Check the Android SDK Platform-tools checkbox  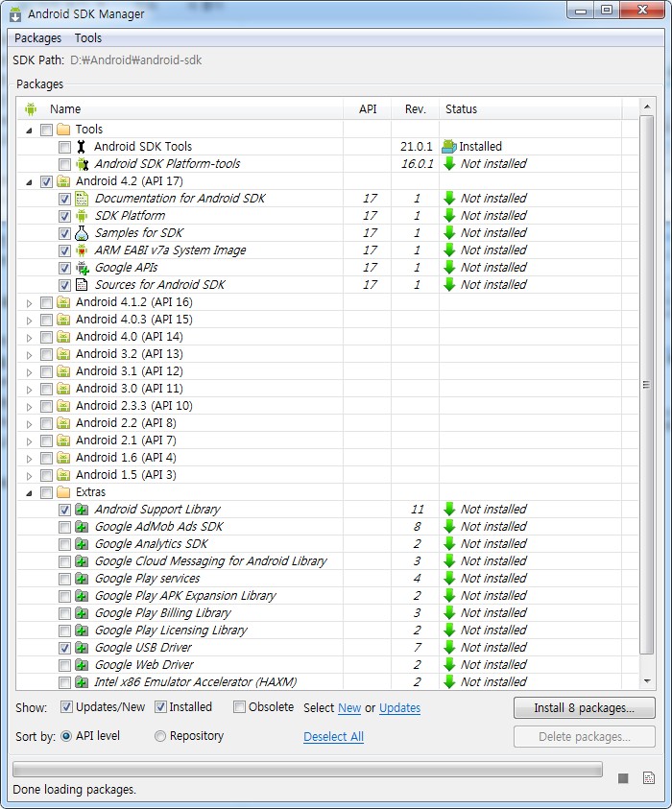click(x=64, y=165)
